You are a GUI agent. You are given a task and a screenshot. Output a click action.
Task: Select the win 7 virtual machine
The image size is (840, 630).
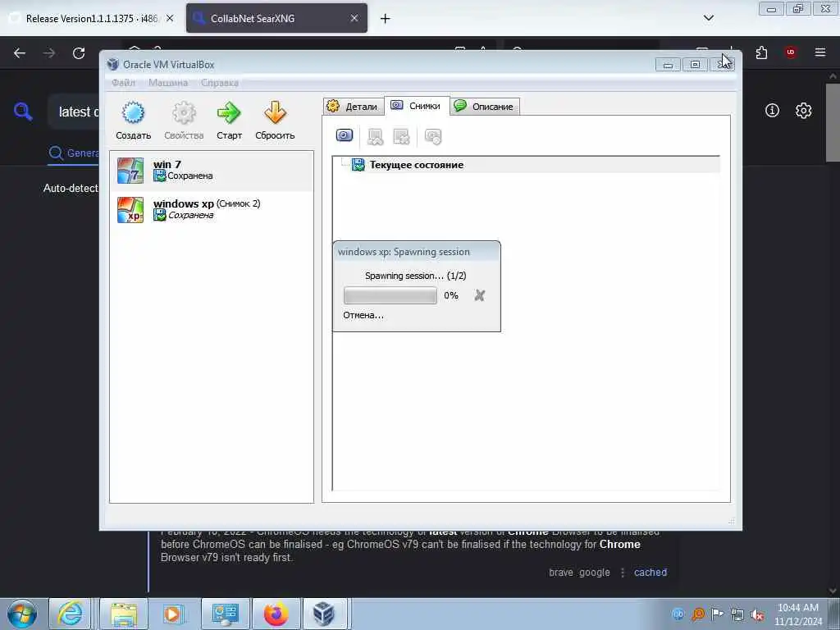tap(212, 171)
